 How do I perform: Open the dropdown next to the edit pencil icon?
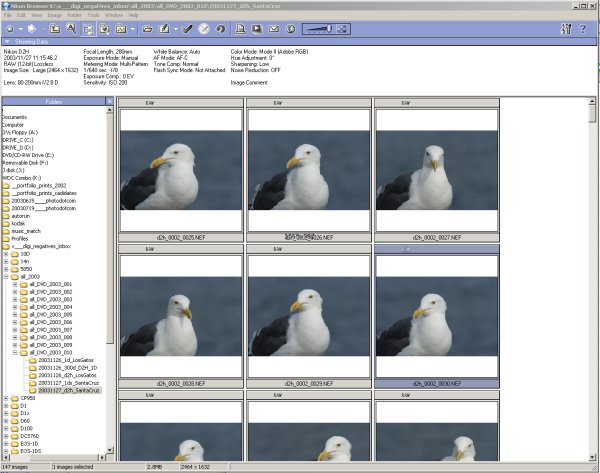click(176, 29)
